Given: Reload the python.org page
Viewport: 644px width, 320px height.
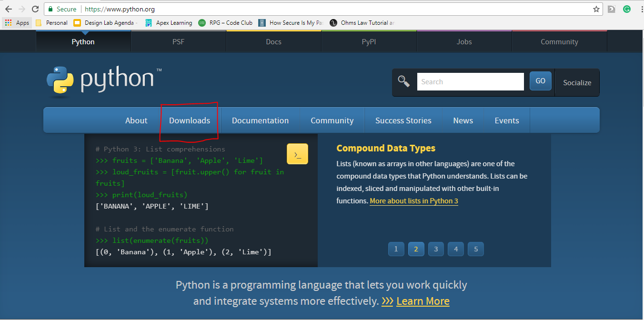Looking at the screenshot, I should [x=35, y=9].
